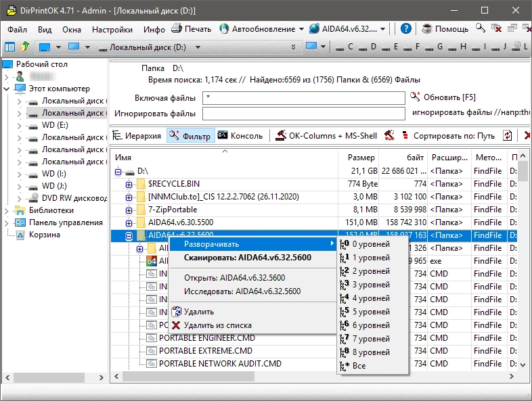Open dropdown arrow beside blue desktop icon

point(58,47)
